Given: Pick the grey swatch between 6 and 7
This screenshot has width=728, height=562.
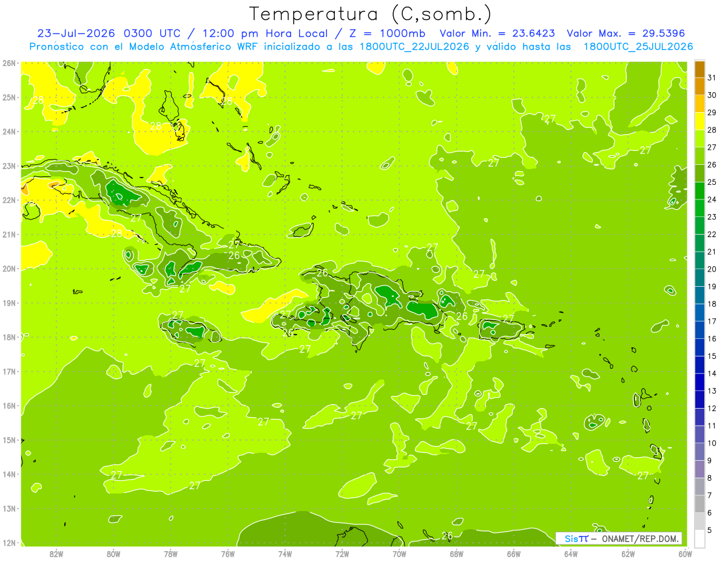Looking at the screenshot, I should (x=699, y=504).
